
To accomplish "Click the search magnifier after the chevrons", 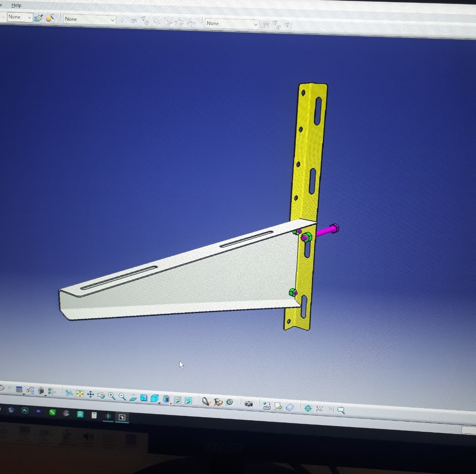I will click(341, 411).
